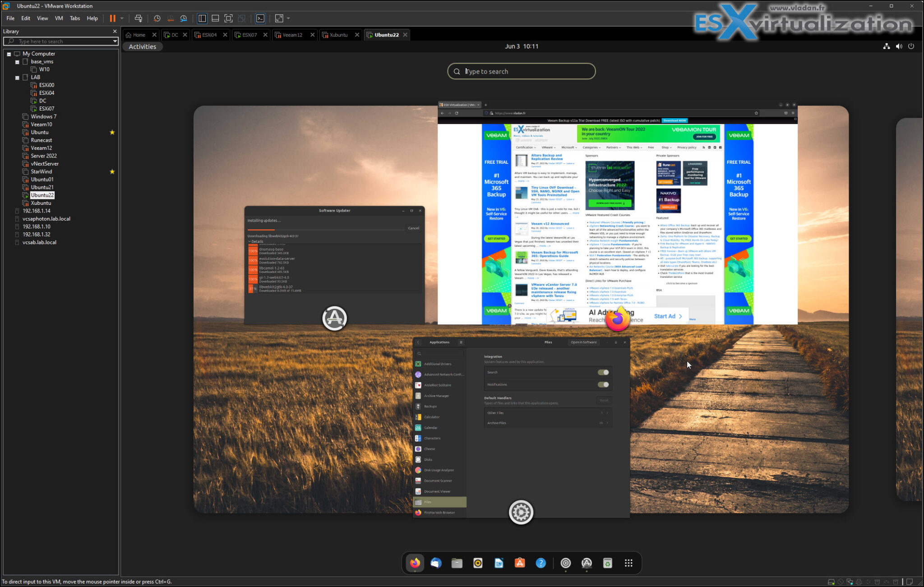The width and height of the screenshot is (924, 587).
Task: Open the VM menu in VMware Workstation
Action: [x=59, y=18]
